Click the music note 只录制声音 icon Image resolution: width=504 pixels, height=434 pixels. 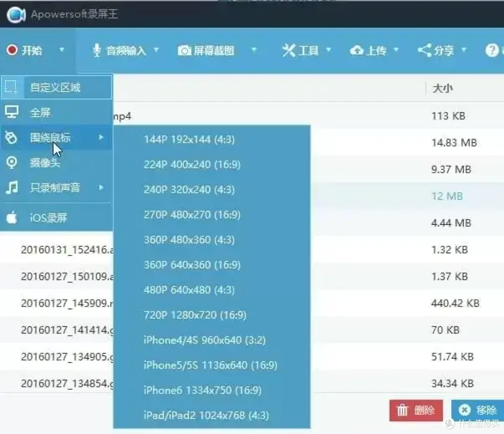(12, 188)
